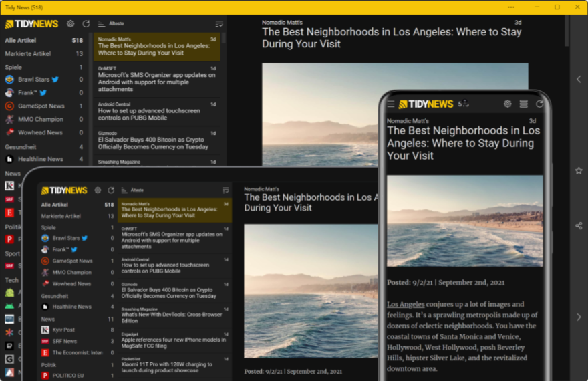The width and height of the screenshot is (588, 381).
Task: Follow the 'Los Angeles' hyperlink in phone article
Action: pyautogui.click(x=406, y=304)
